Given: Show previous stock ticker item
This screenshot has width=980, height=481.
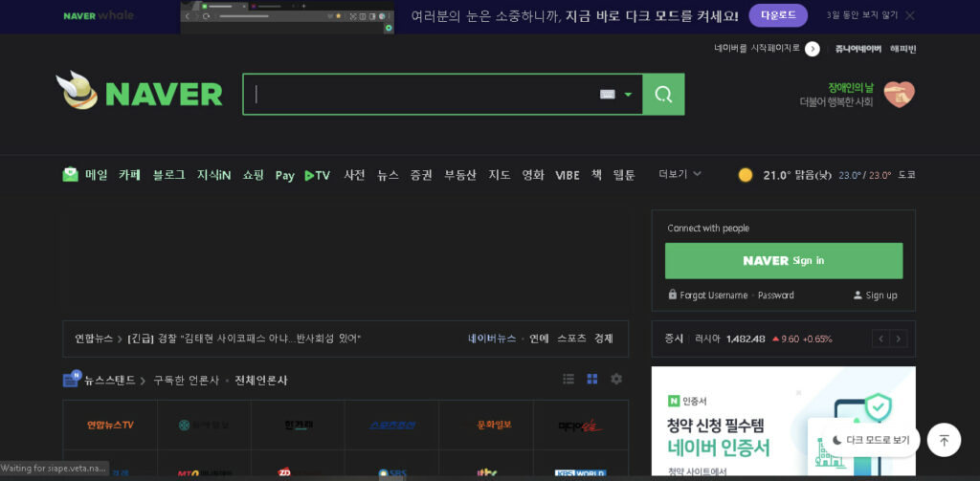Looking at the screenshot, I should [x=880, y=339].
